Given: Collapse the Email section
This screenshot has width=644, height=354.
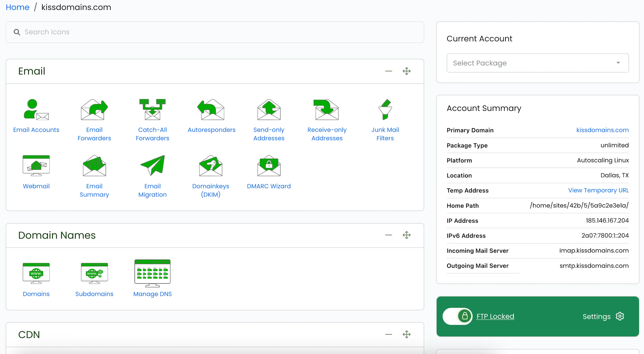Looking at the screenshot, I should pos(389,71).
